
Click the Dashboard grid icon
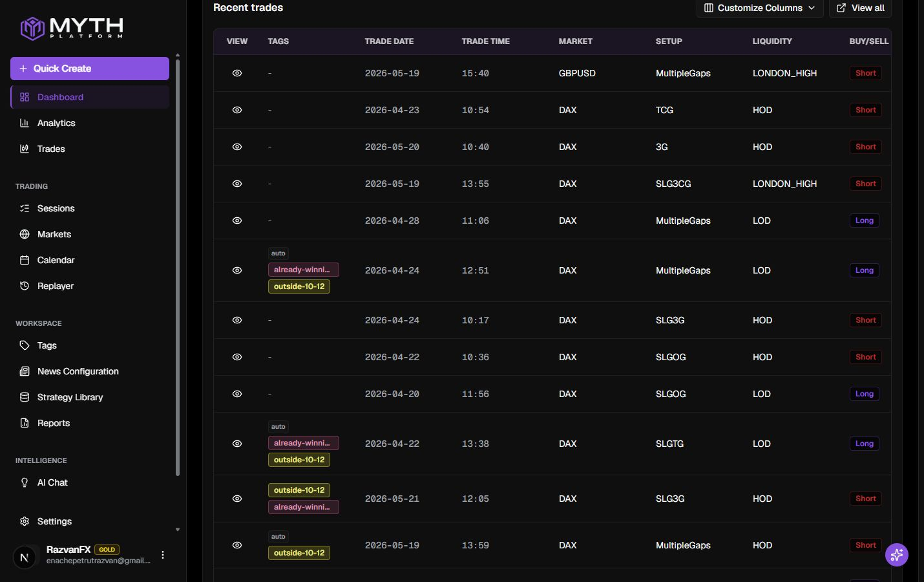click(x=25, y=97)
